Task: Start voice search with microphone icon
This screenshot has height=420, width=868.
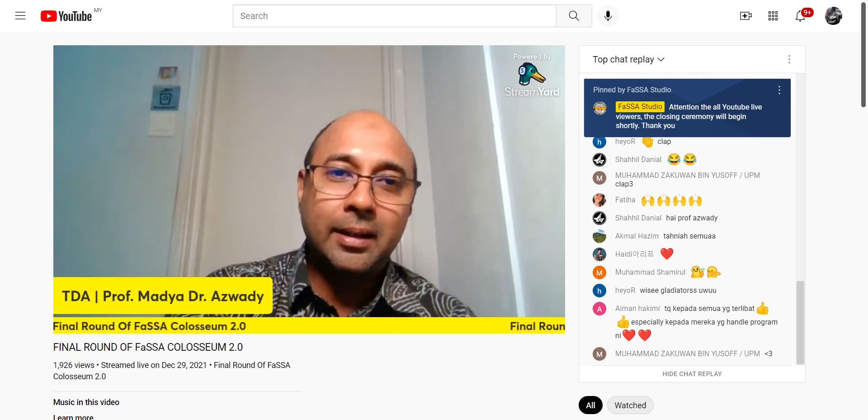Action: tap(608, 16)
